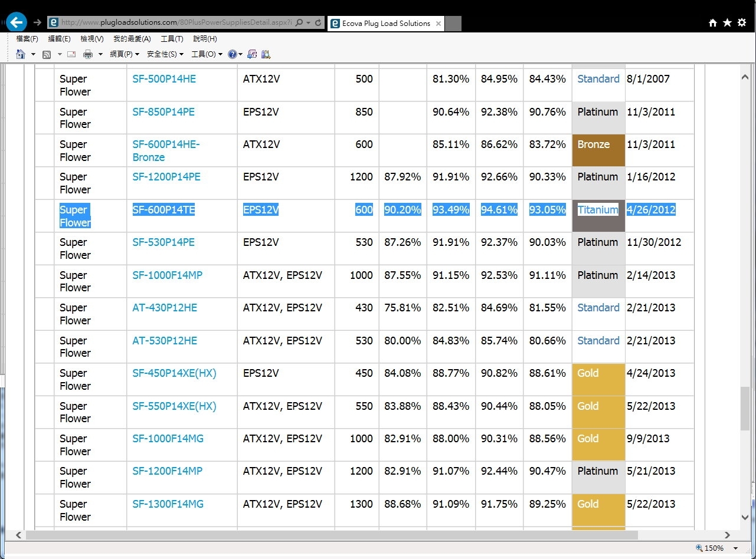756x559 pixels.
Task: Click the blue Help question mark icon
Action: [232, 54]
